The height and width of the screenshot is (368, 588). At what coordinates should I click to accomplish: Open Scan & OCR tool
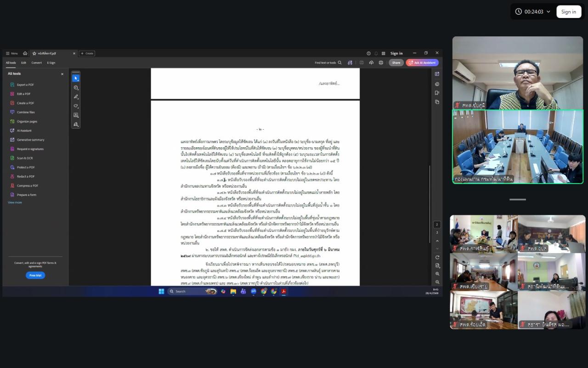pos(21,158)
